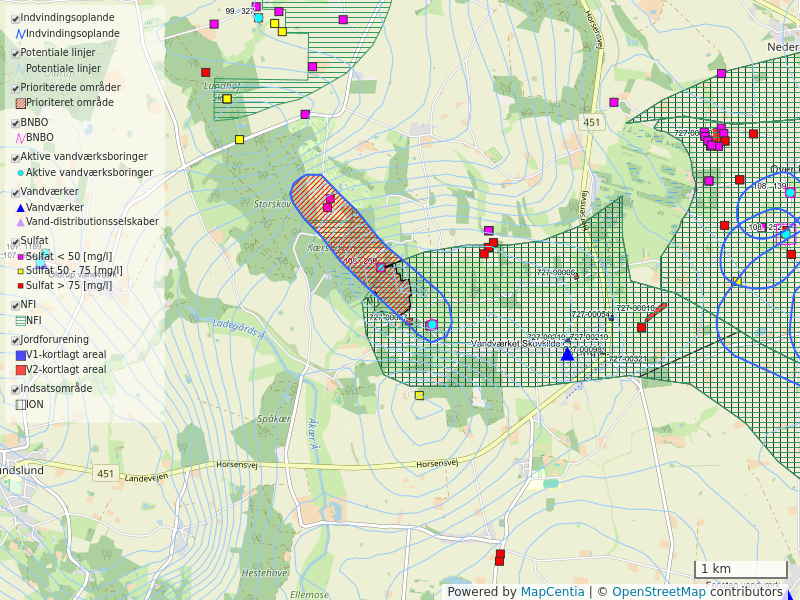The width and height of the screenshot is (800, 600).
Task: Toggle the NFI layer checkbox
Action: click(x=15, y=305)
